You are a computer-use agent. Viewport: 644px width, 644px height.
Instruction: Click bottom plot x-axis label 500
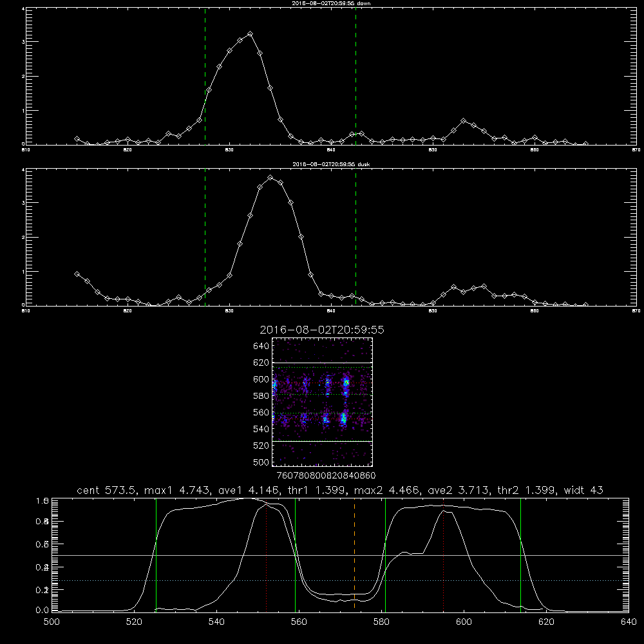point(52,621)
